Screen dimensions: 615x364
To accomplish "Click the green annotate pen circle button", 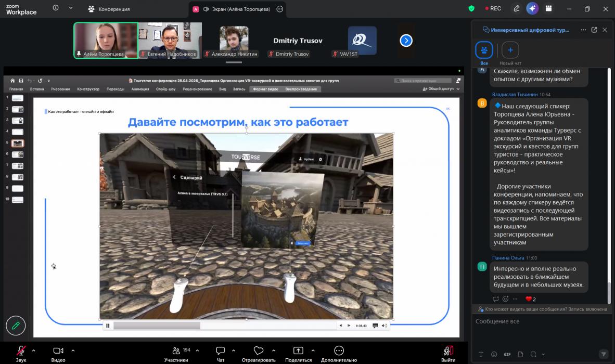I will 16,325.
